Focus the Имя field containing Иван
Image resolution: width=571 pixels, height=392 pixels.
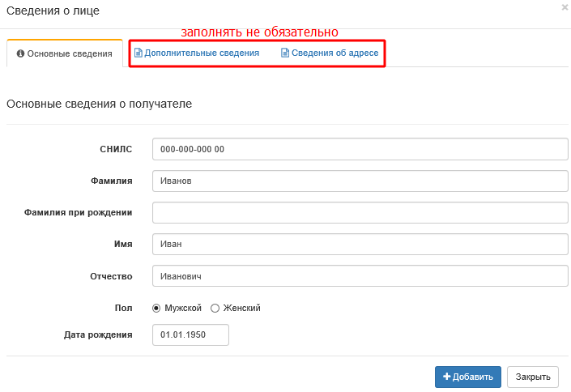(x=360, y=245)
